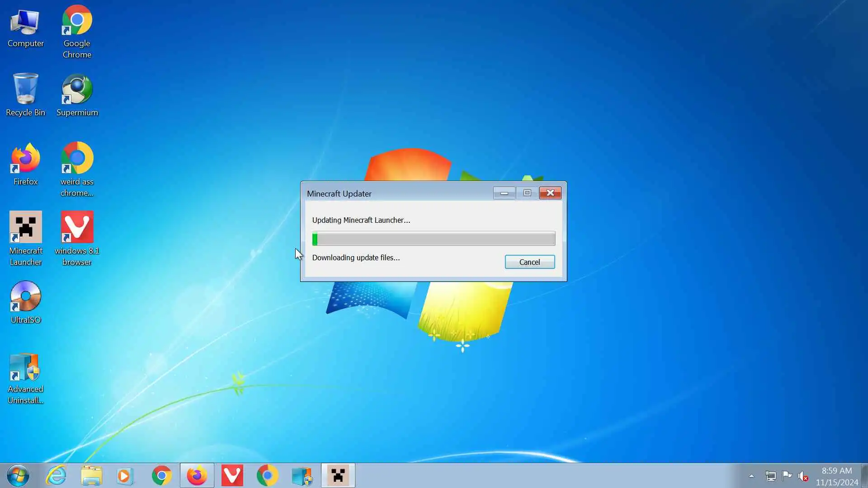868x488 pixels.
Task: Click the Minecraft Updater taskbar button
Action: 338,475
